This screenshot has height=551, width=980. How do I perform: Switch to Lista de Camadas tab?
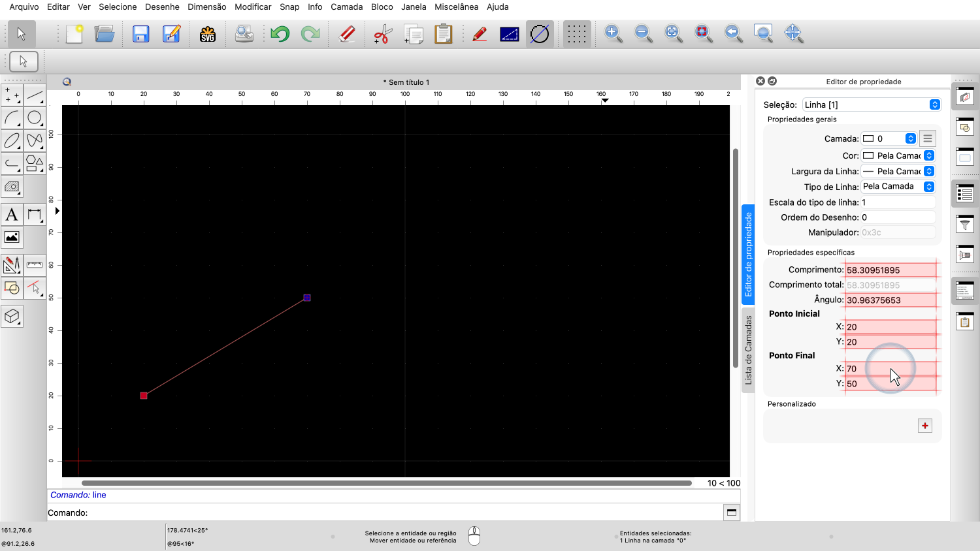point(749,350)
